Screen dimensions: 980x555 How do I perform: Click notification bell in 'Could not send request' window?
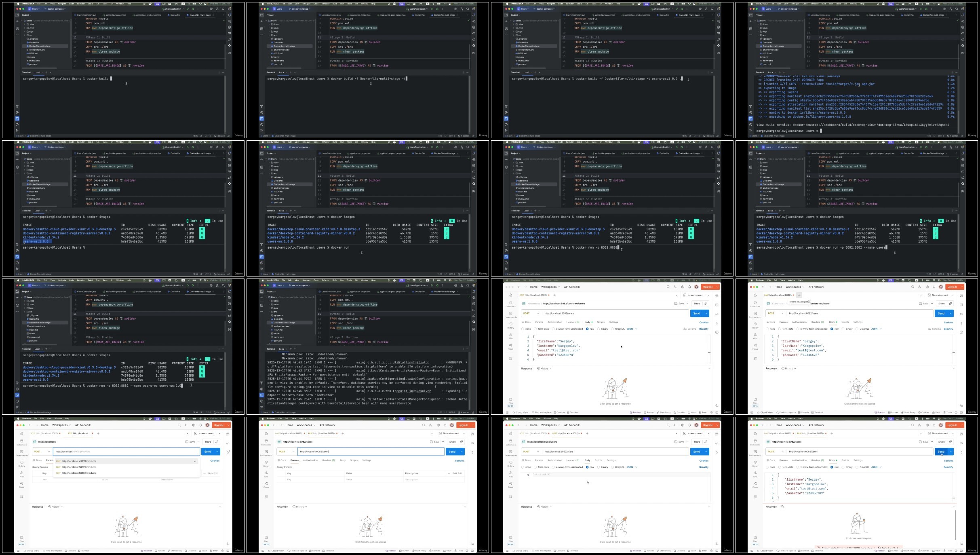click(934, 425)
